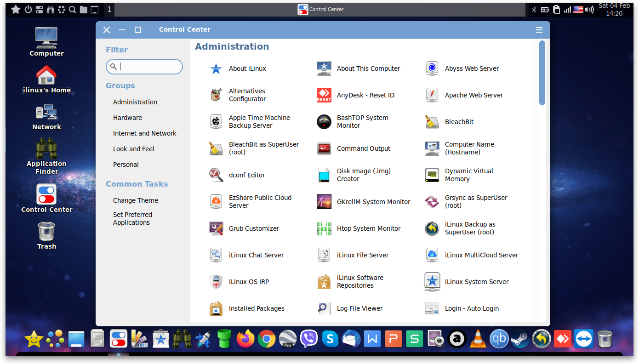The width and height of the screenshot is (639, 364).
Task: Open Disk Image (.img) Creator
Action: (354, 175)
